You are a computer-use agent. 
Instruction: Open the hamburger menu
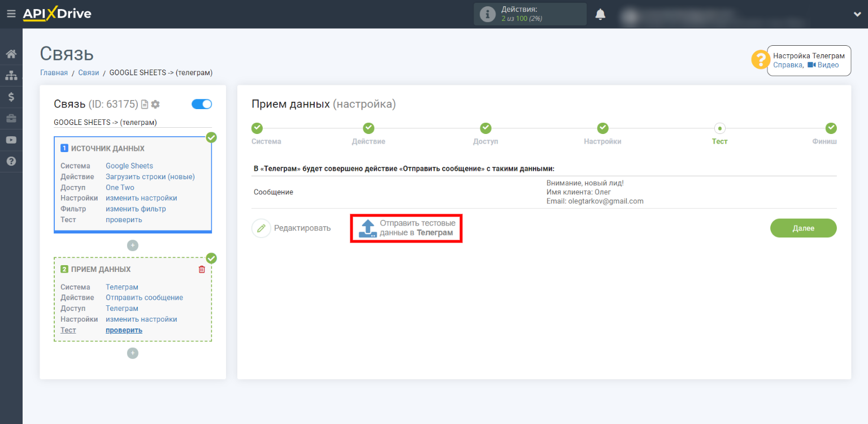[x=11, y=14]
